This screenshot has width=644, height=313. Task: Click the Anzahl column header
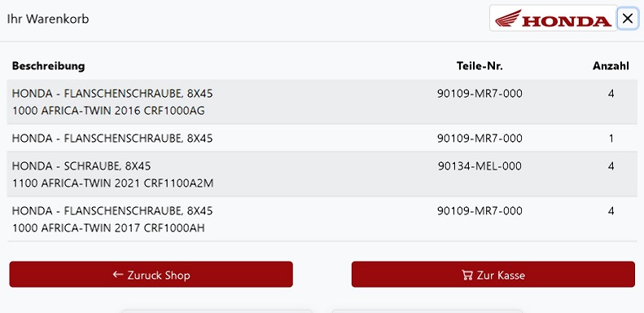611,66
